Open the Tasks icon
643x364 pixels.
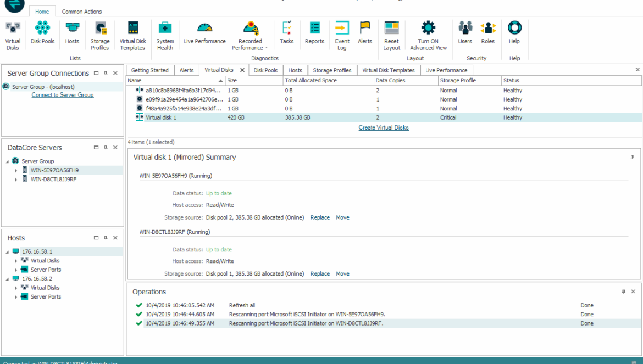[x=287, y=33]
